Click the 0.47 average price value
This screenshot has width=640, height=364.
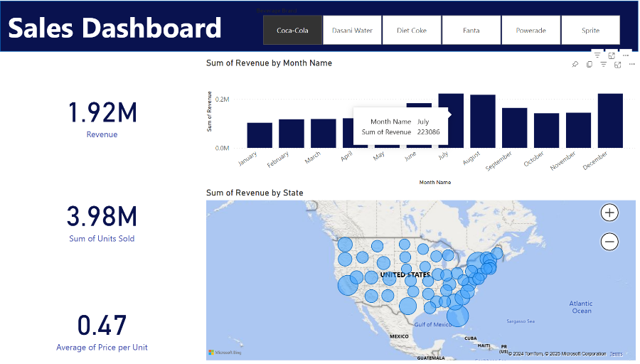[x=102, y=325]
